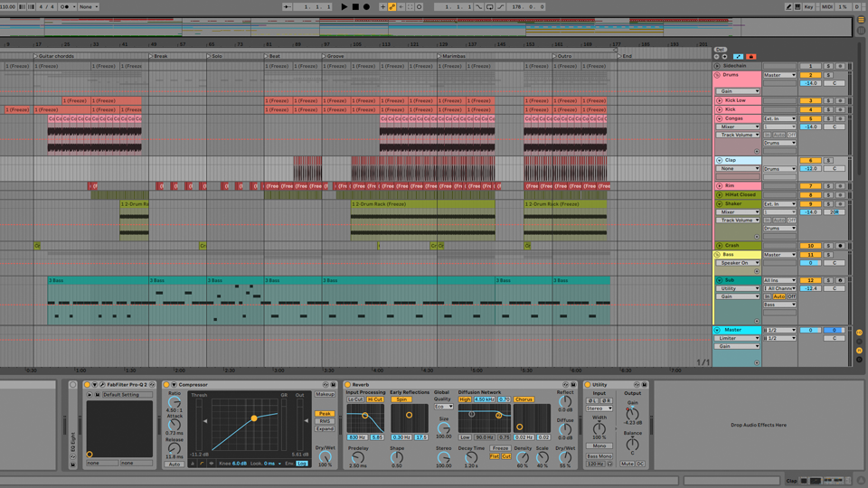
Task: Click the Guitar chordds locator marker
Action: click(x=53, y=56)
